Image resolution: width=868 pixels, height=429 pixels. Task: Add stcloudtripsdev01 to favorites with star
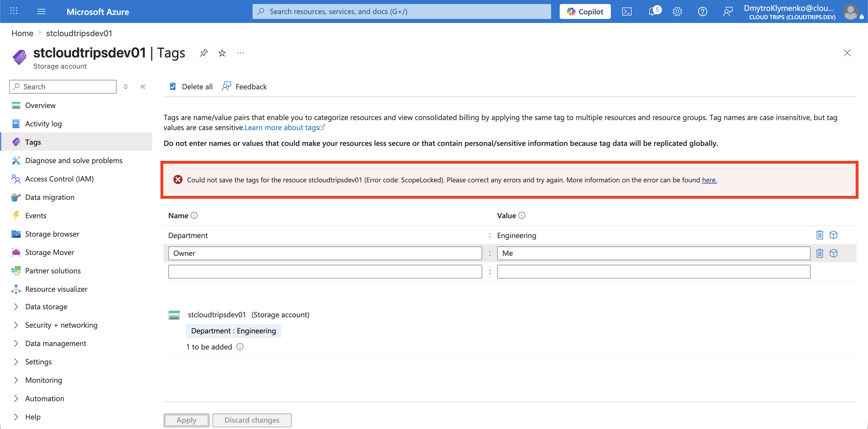pos(222,53)
